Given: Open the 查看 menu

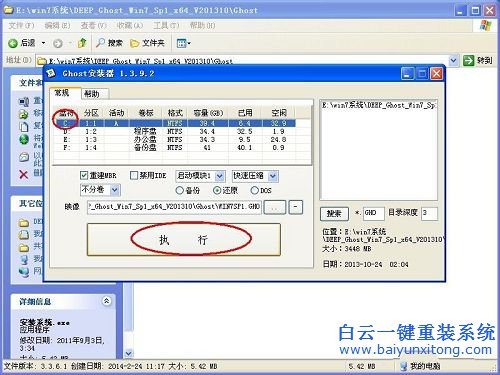Looking at the screenshot, I should (94, 25).
